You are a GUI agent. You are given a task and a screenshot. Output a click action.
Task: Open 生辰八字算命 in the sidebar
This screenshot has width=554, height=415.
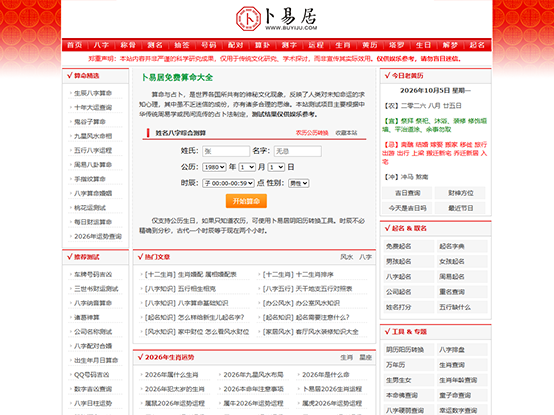click(93, 93)
